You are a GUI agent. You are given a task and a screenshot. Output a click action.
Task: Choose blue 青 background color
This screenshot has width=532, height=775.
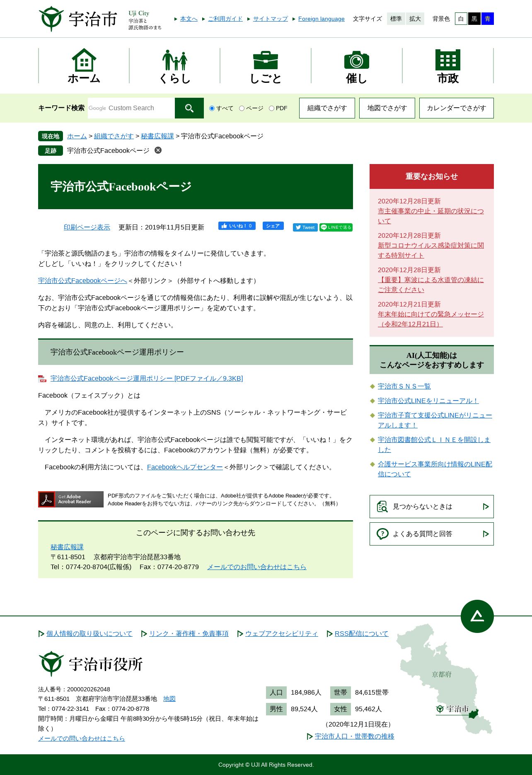488,19
